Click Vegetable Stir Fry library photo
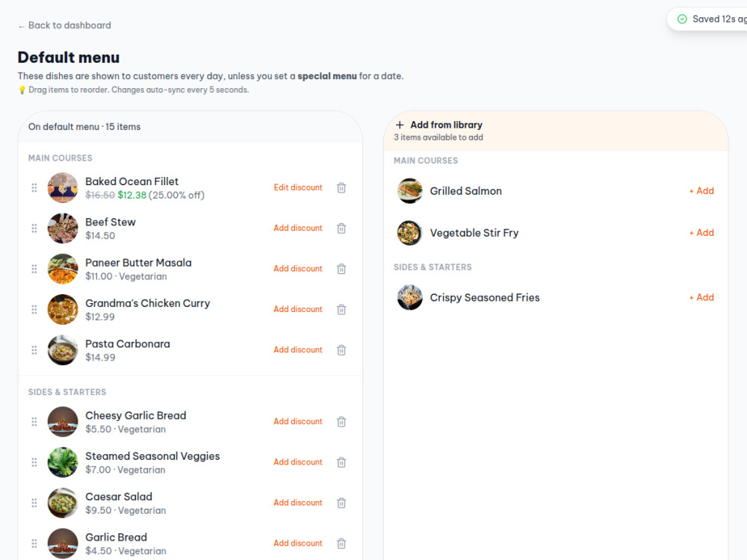Image resolution: width=747 pixels, height=560 pixels. 409,232
